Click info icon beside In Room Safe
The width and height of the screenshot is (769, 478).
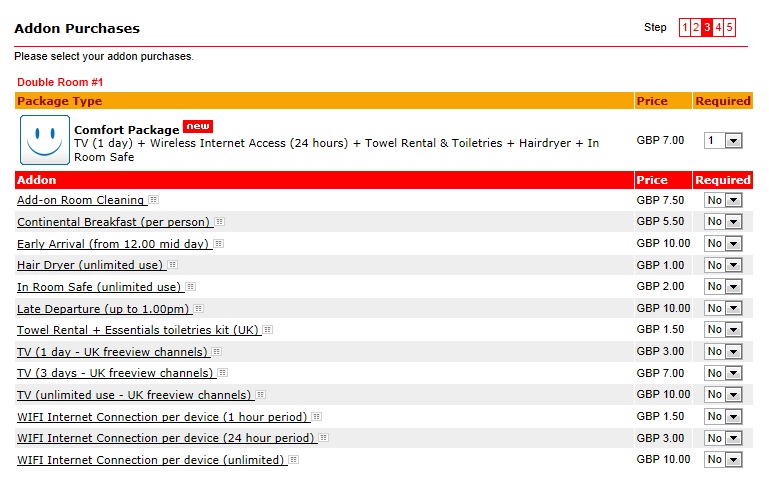pos(190,287)
